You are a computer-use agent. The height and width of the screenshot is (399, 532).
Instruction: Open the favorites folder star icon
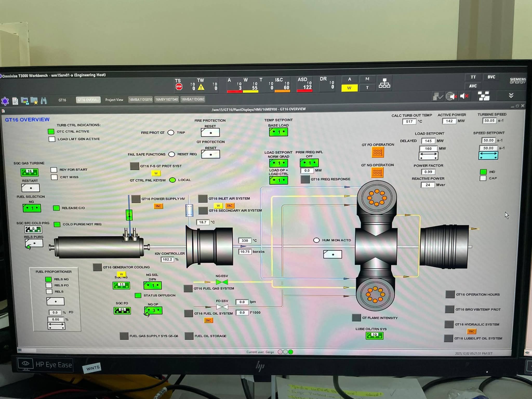[34, 101]
